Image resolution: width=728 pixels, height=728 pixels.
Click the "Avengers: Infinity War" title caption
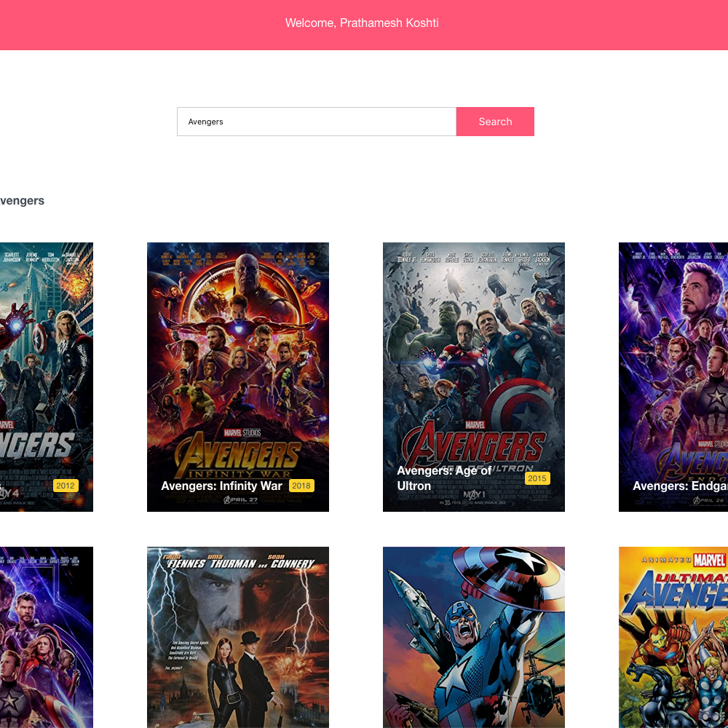221,486
